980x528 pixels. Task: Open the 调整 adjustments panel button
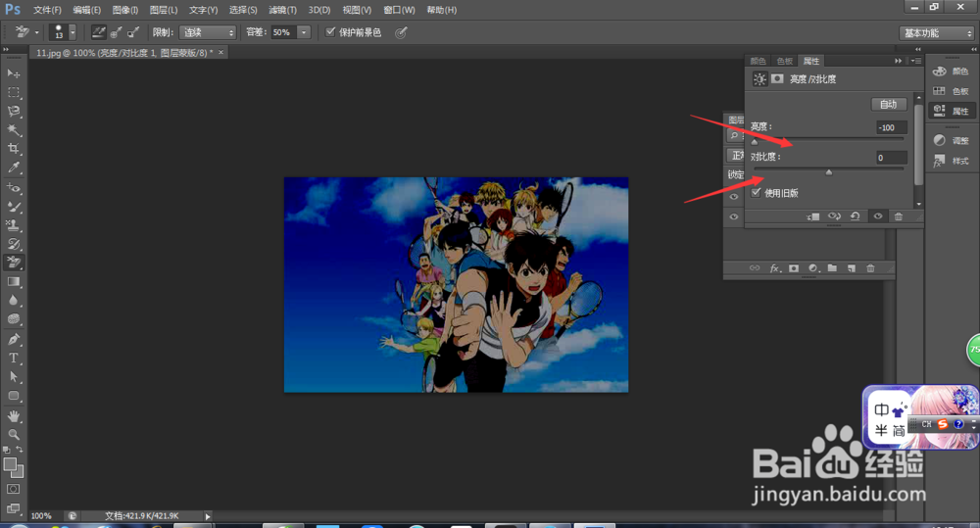(x=952, y=141)
